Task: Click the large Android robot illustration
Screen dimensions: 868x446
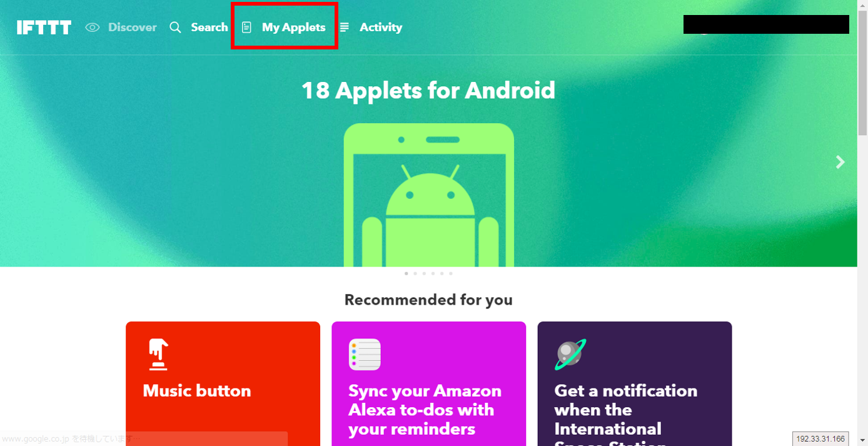Action: click(429, 195)
